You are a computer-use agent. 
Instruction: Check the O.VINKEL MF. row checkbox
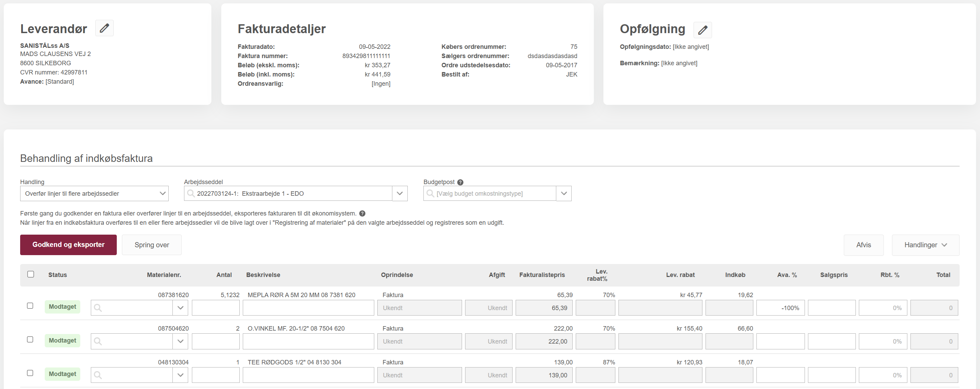[30, 339]
